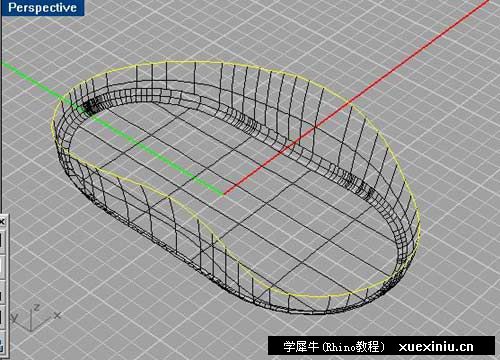
Task: Click the floating toolbar button directly beneath its X
Action: click(x=2, y=241)
